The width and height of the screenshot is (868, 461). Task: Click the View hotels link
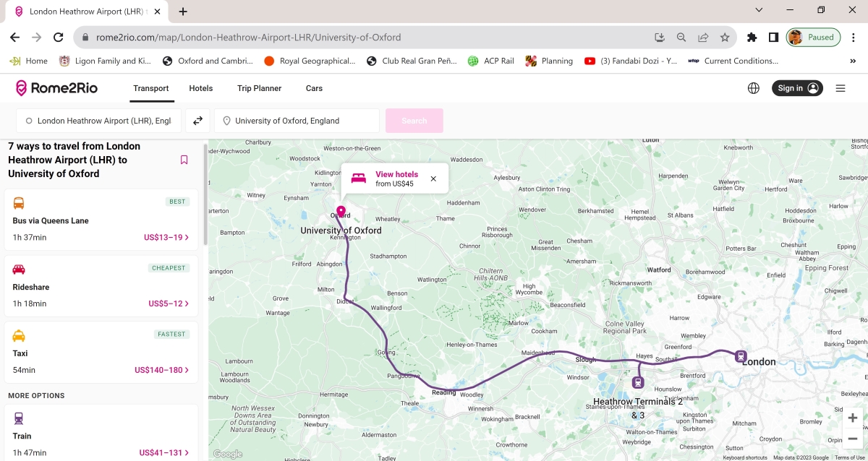pos(396,174)
